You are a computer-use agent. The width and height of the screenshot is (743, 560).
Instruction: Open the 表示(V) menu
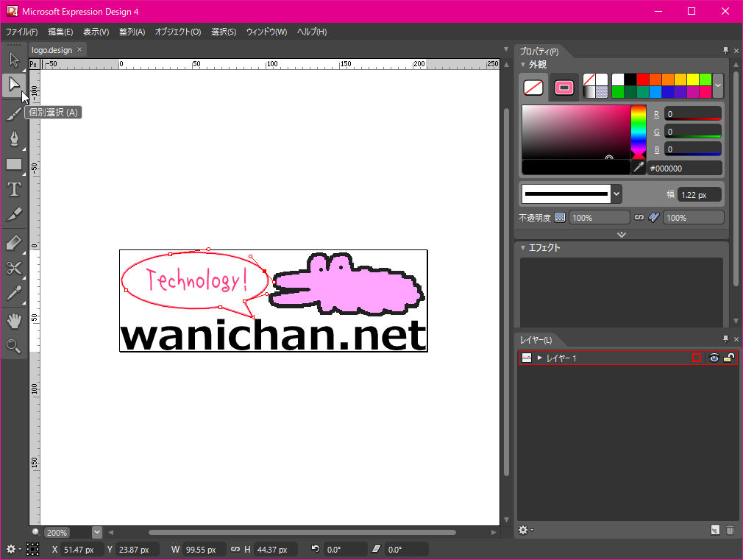pos(96,32)
